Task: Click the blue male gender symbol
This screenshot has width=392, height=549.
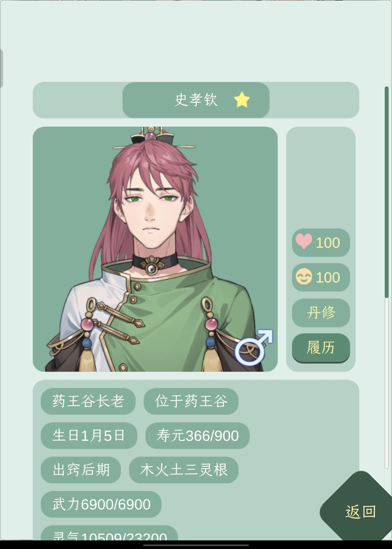Action: pyautogui.click(x=254, y=347)
